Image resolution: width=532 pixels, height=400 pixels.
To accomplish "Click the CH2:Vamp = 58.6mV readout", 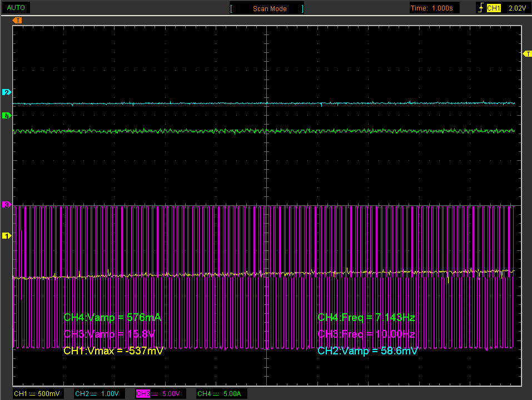I will 367,351.
